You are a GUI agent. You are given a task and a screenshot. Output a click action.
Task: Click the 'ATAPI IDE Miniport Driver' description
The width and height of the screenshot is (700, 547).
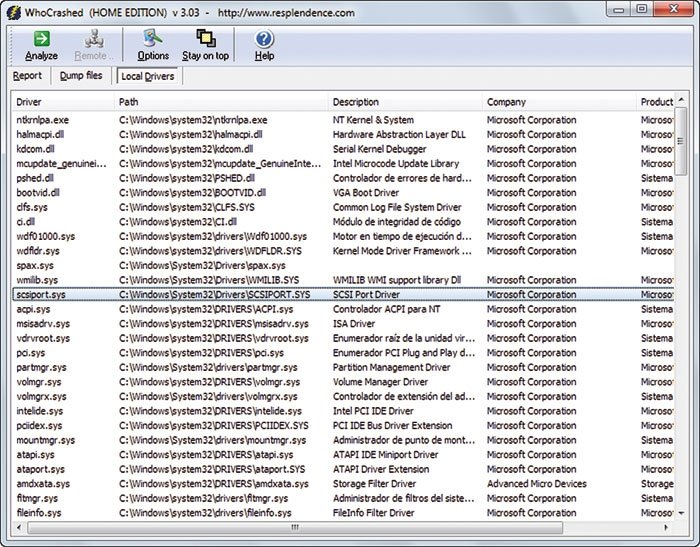(385, 455)
